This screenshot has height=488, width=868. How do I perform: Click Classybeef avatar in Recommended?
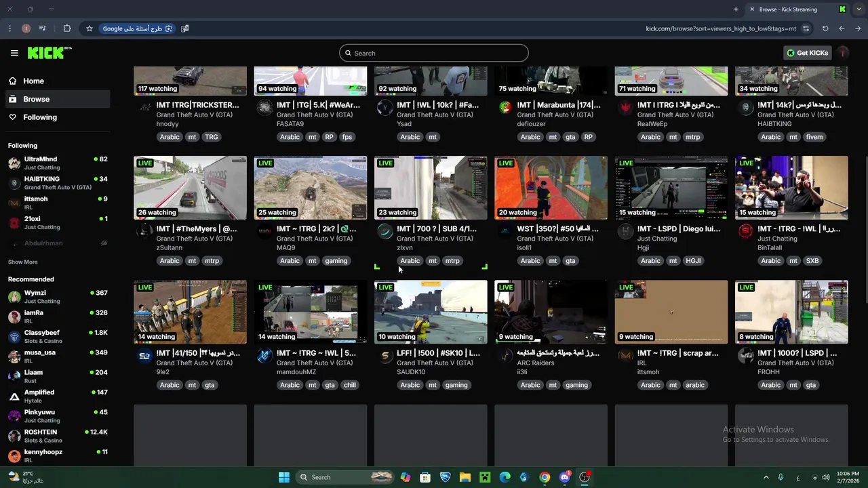click(14, 336)
